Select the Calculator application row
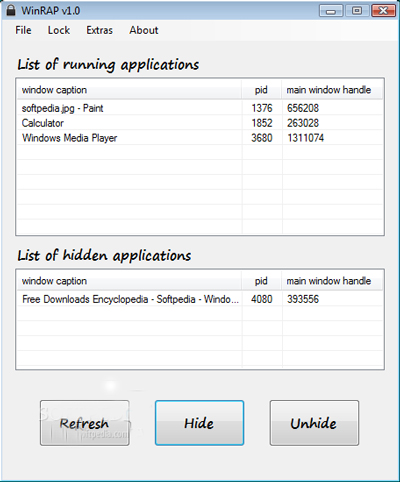The image size is (400, 482). pyautogui.click(x=200, y=123)
